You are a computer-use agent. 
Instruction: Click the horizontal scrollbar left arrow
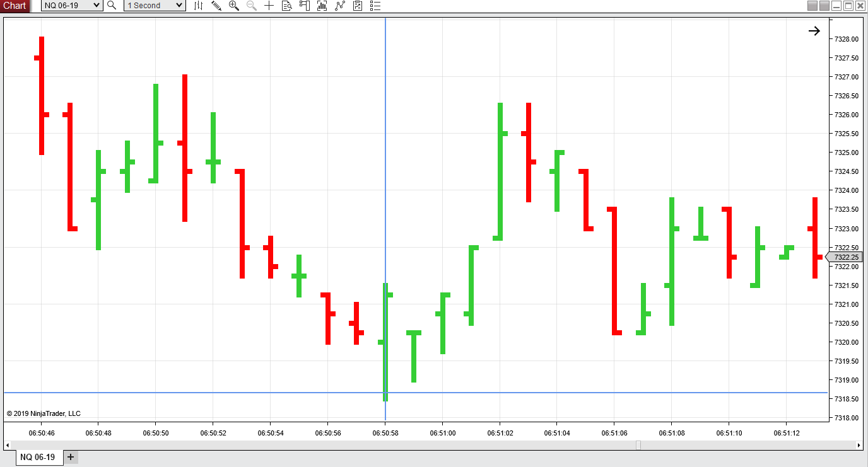[7, 445]
